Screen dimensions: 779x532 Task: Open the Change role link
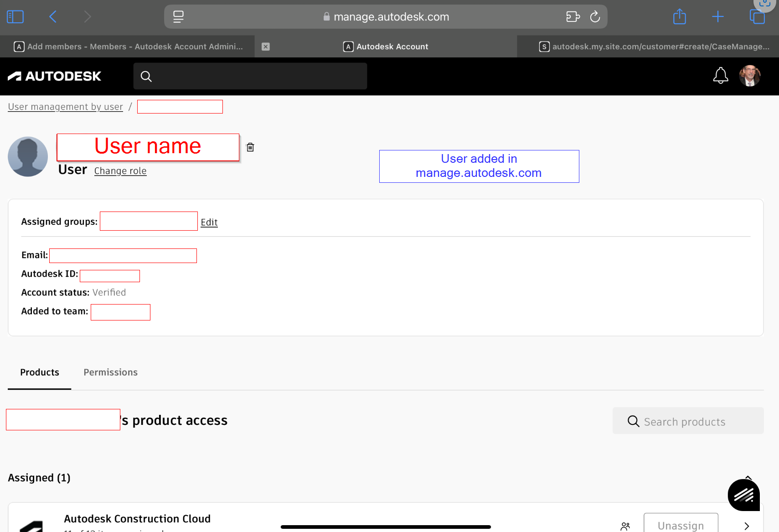click(x=120, y=170)
